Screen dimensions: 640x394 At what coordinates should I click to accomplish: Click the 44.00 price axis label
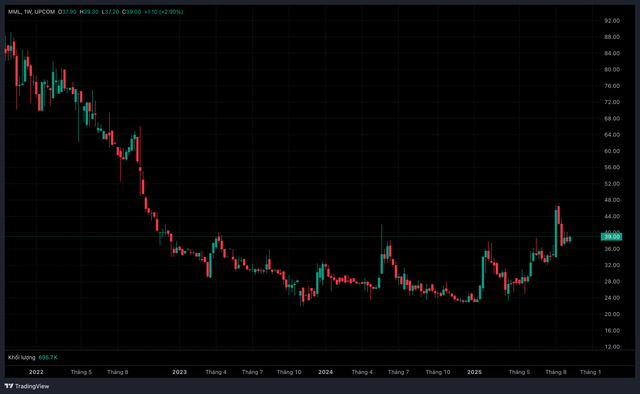point(612,216)
